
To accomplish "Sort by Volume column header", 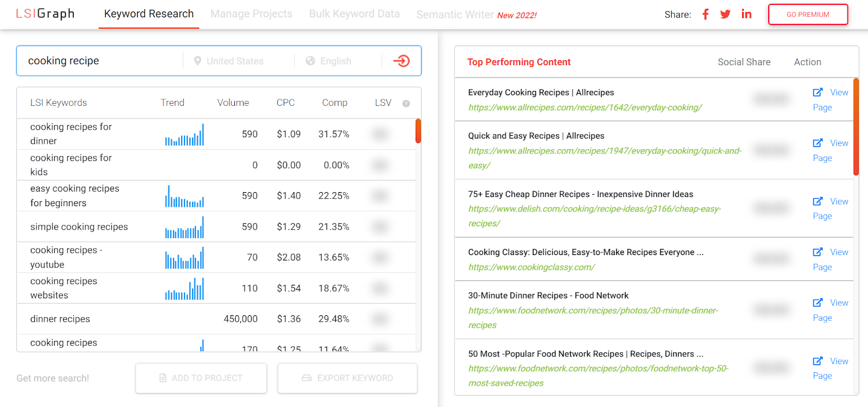I will (233, 103).
